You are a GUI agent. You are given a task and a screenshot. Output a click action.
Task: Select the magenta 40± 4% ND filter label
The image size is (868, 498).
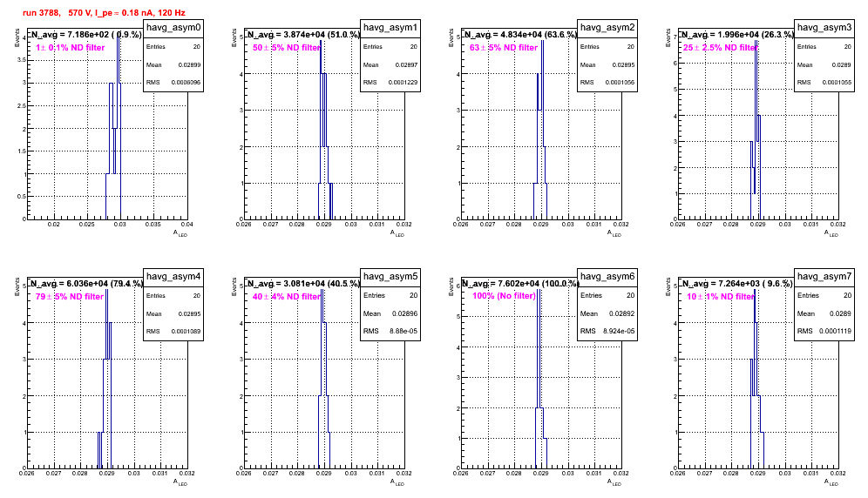tap(287, 297)
